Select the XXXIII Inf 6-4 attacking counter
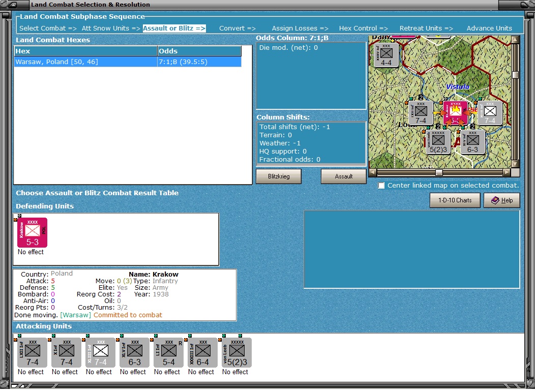535x392 pixels. point(201,352)
